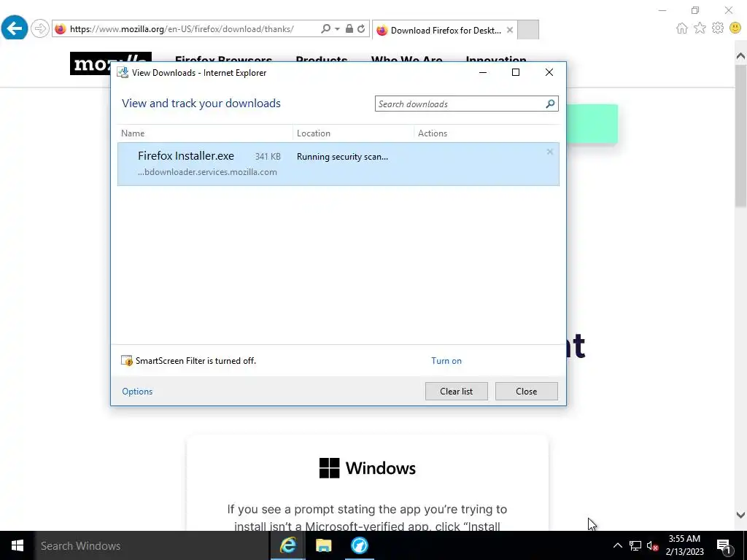Viewport: 747px width, 560px height.
Task: Click the IE back arrow button
Action: pos(15,28)
